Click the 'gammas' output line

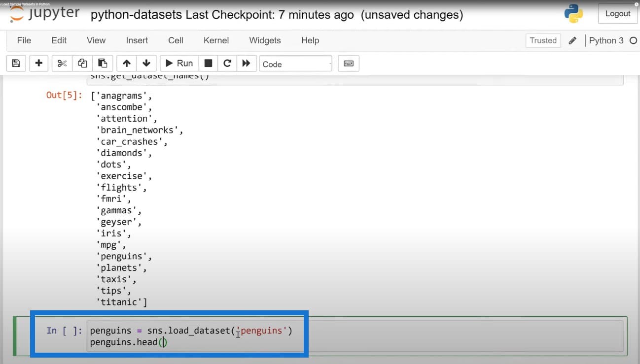(119, 210)
